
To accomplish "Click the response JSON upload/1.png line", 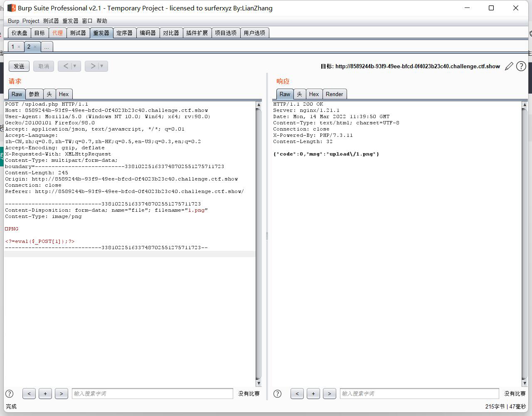I will pos(326,154).
